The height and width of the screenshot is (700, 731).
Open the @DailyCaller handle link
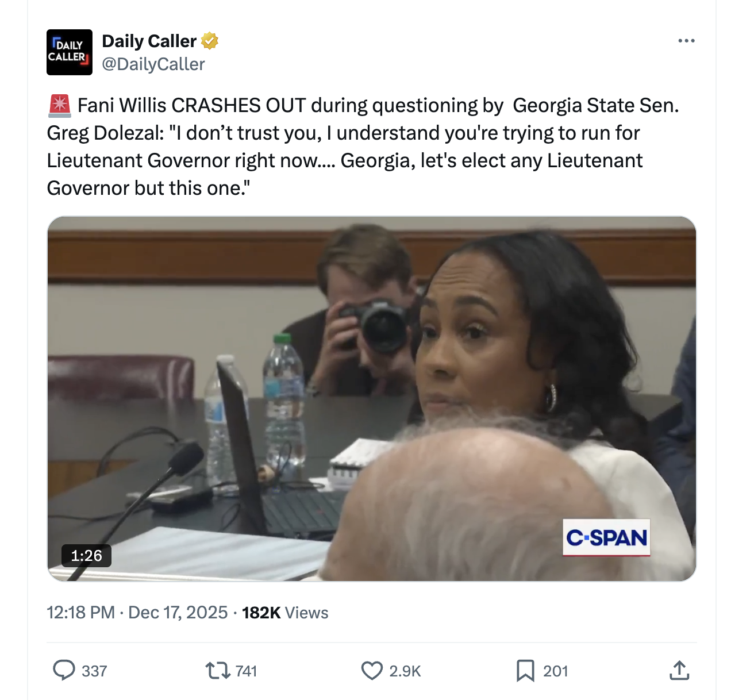153,64
